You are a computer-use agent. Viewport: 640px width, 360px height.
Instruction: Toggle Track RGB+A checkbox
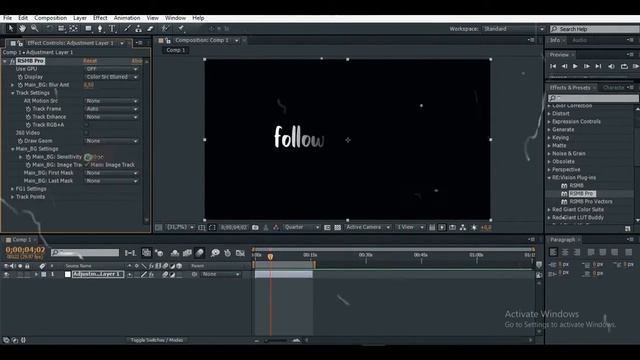(86, 125)
